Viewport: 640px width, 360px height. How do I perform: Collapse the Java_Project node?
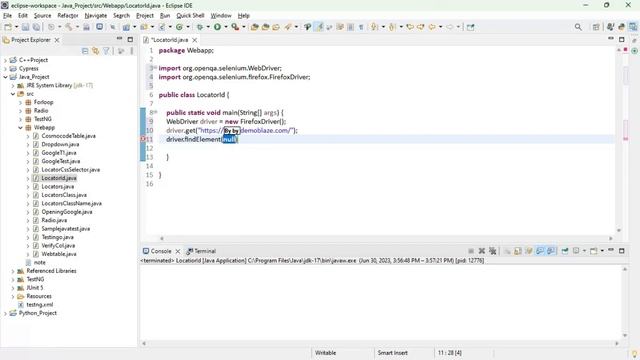(5, 77)
